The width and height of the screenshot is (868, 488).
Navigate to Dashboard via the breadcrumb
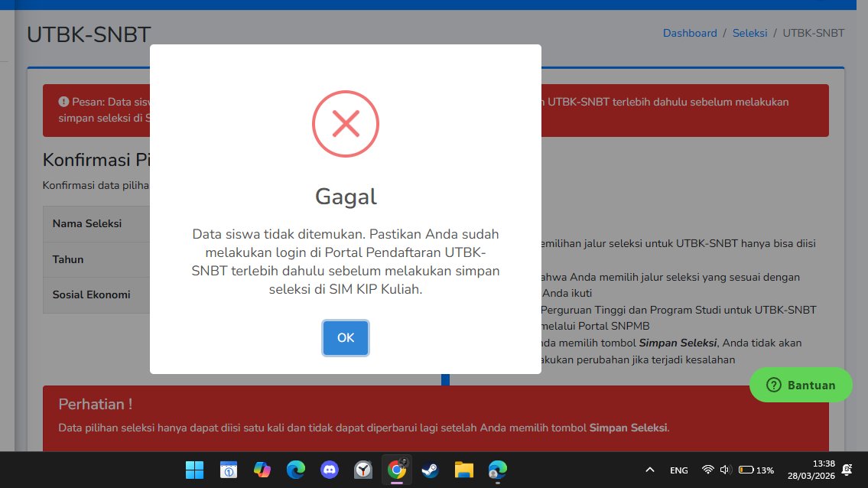[689, 33]
